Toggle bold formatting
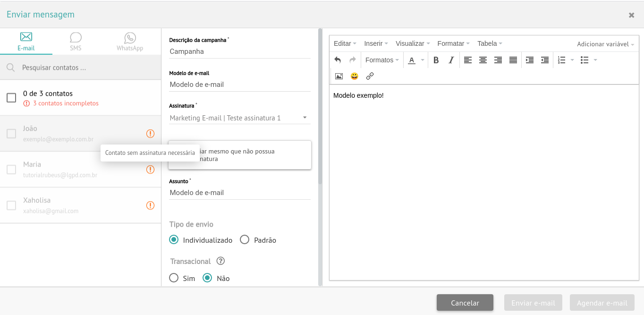The height and width of the screenshot is (315, 644). point(436,60)
